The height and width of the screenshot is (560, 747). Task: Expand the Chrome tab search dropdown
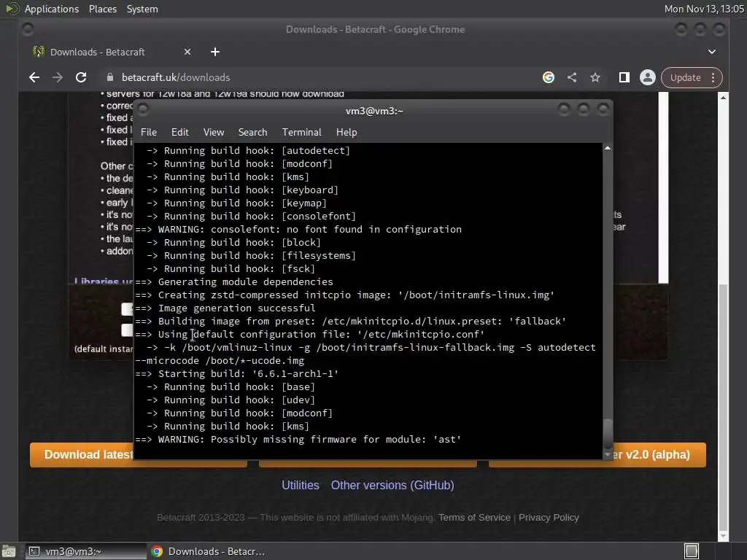pyautogui.click(x=712, y=52)
